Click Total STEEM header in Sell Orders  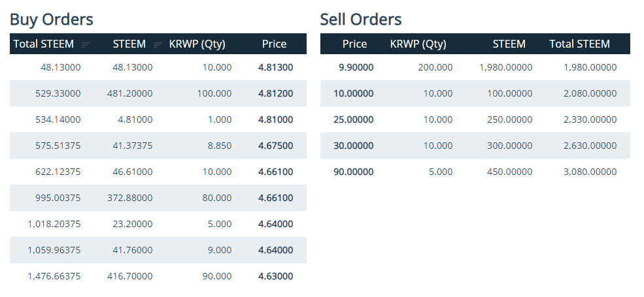tap(579, 44)
